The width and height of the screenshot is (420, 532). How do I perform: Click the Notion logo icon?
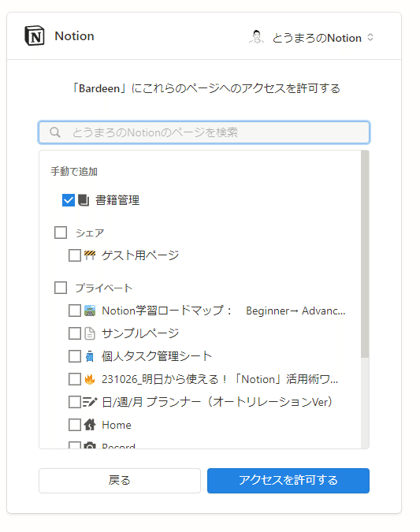pyautogui.click(x=34, y=35)
